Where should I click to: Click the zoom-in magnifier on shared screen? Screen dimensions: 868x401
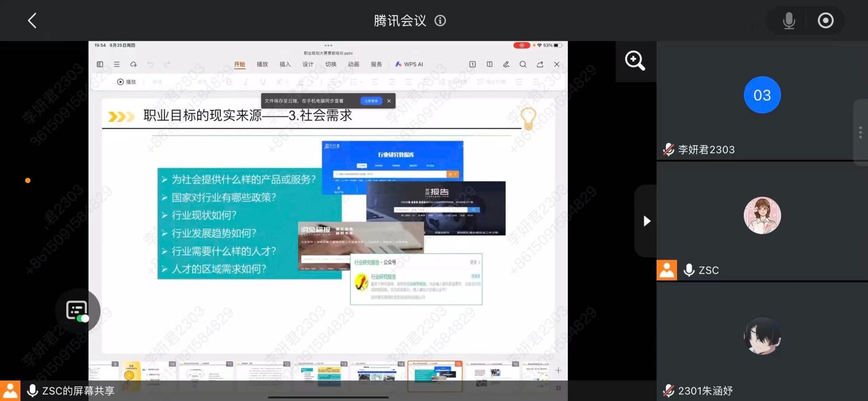(x=634, y=61)
